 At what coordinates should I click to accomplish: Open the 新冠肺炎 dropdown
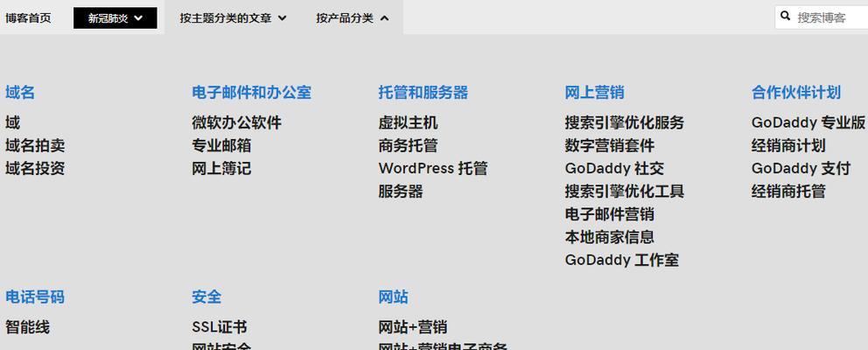(115, 18)
